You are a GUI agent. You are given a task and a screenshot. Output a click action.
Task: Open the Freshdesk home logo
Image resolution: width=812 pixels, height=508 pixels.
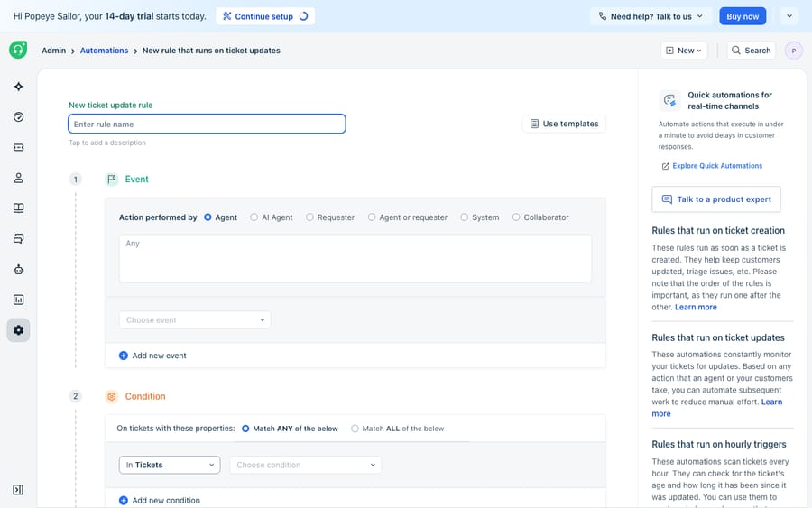click(x=18, y=50)
